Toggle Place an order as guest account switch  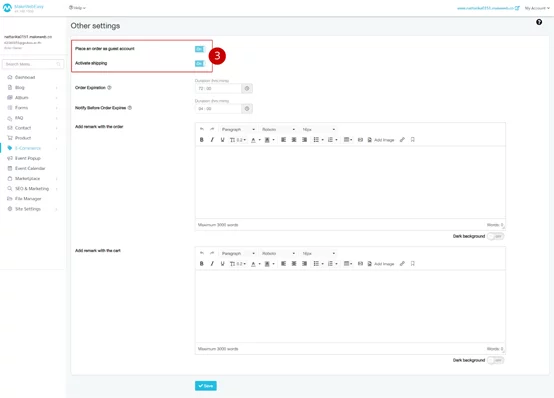point(200,49)
